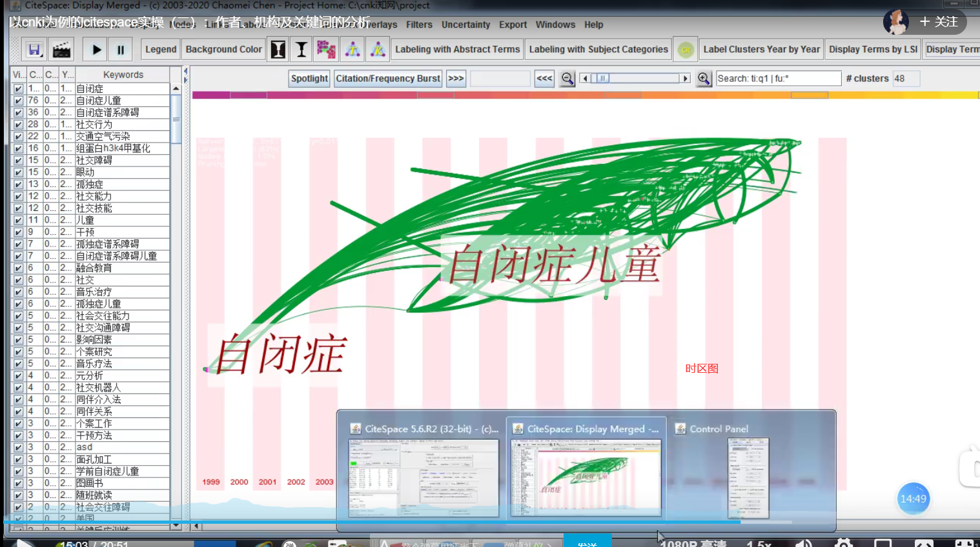Click the Citation/Frequency Burst button
Image resolution: width=980 pixels, height=547 pixels.
(x=387, y=78)
